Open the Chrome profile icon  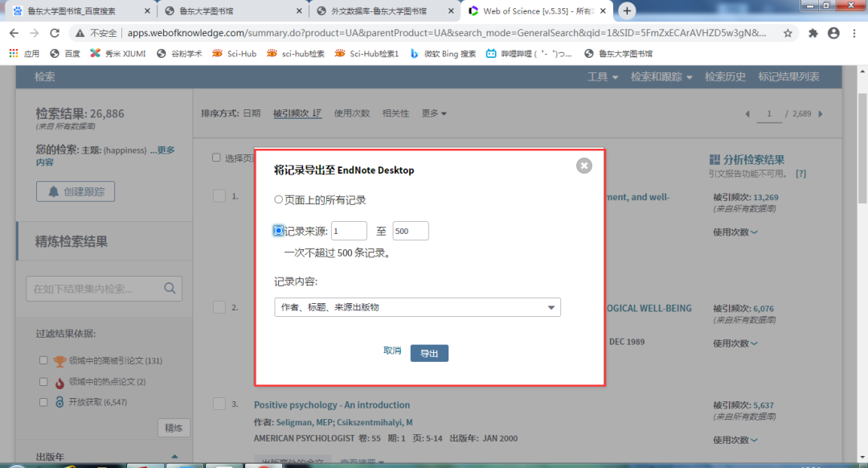pyautogui.click(x=833, y=33)
